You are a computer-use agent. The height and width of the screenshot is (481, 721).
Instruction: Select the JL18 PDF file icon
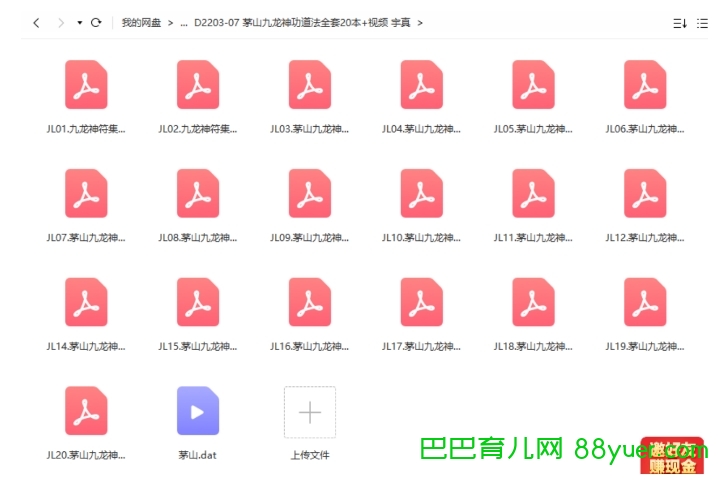pos(533,302)
